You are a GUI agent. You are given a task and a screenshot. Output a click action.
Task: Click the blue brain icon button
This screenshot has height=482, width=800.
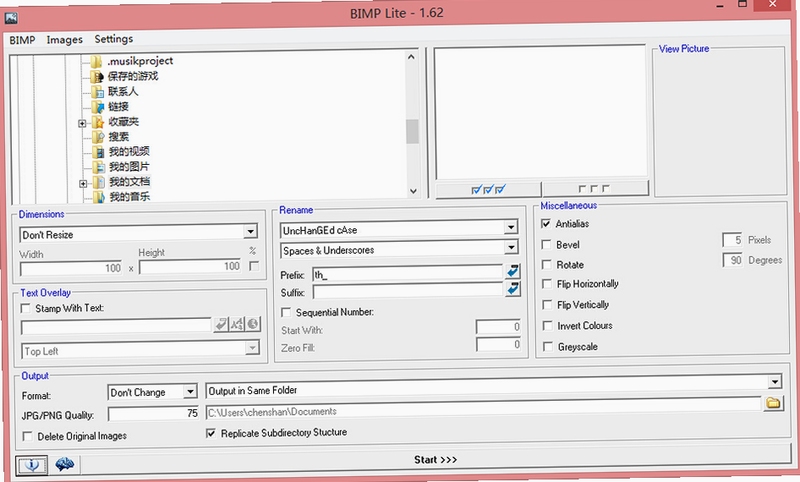pyautogui.click(x=65, y=464)
